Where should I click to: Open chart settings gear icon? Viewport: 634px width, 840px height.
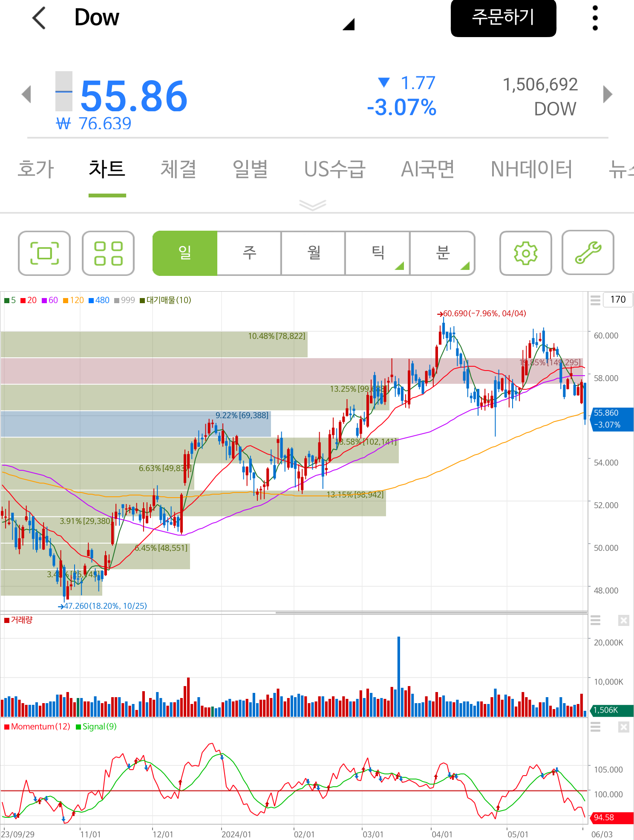pyautogui.click(x=526, y=253)
